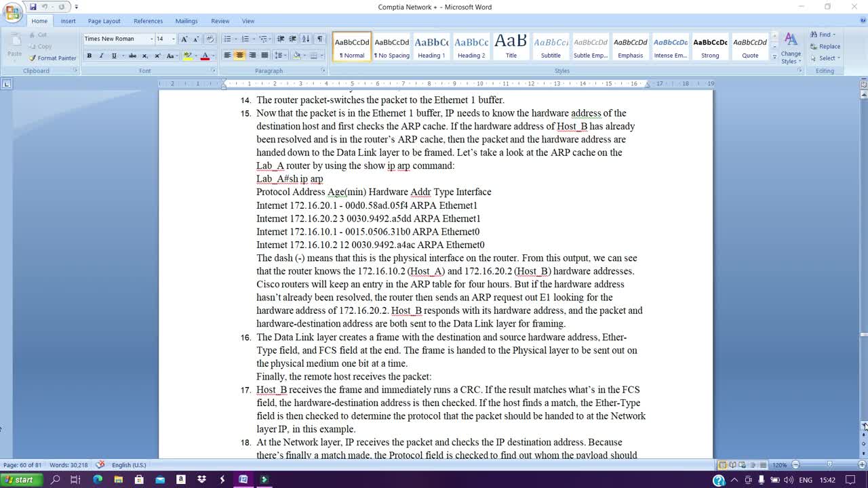Grow the font size
Screen dimensions: 868x488
tap(184, 39)
